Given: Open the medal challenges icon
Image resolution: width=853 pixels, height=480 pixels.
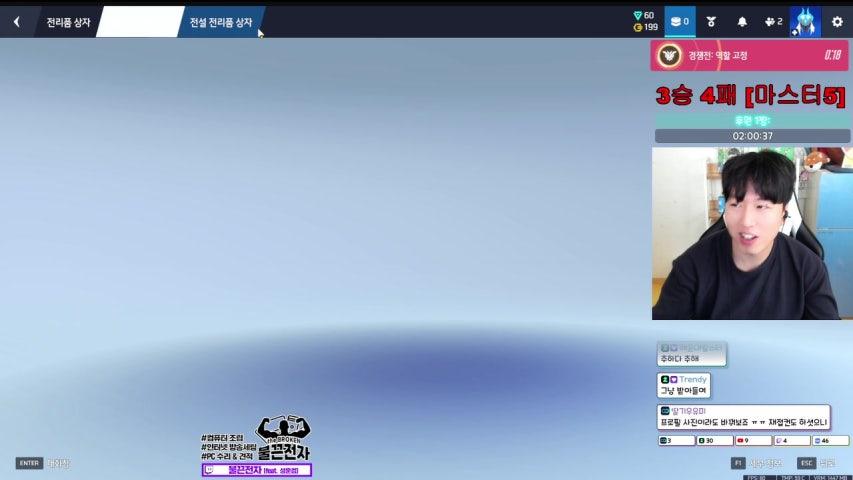Looking at the screenshot, I should (711, 22).
